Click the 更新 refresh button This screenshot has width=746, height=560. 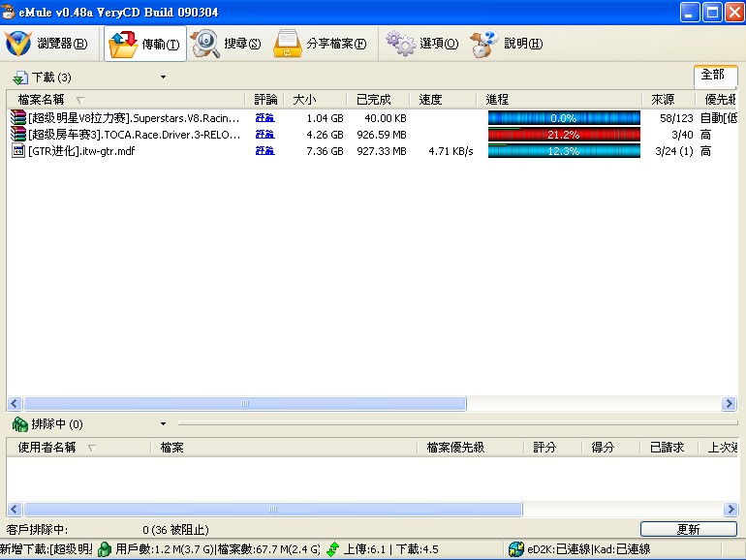coord(687,529)
